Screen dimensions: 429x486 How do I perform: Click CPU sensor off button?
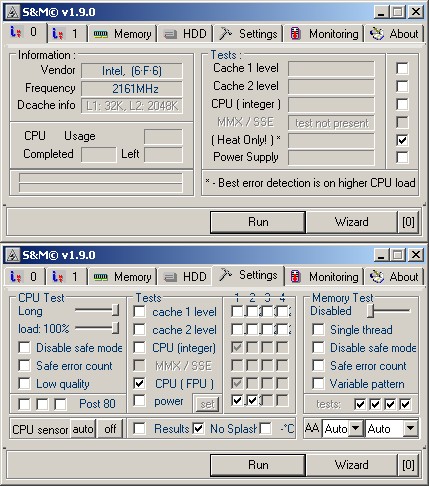click(x=110, y=429)
